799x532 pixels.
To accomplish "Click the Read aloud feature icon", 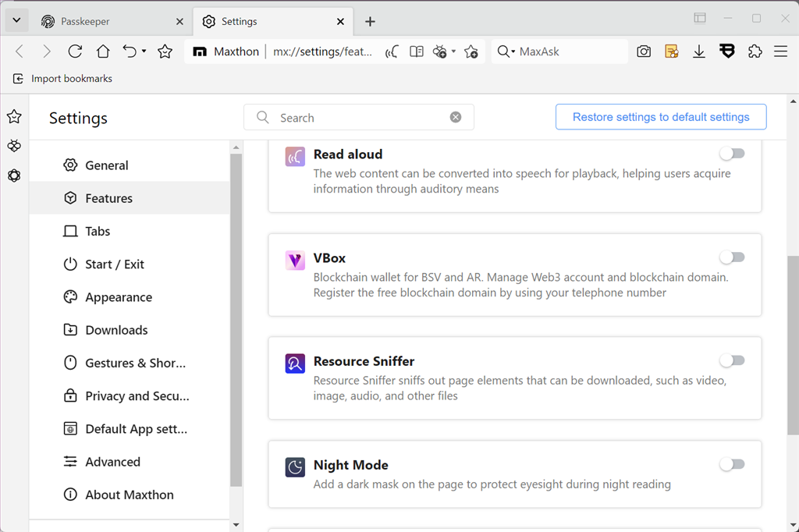I will (295, 157).
